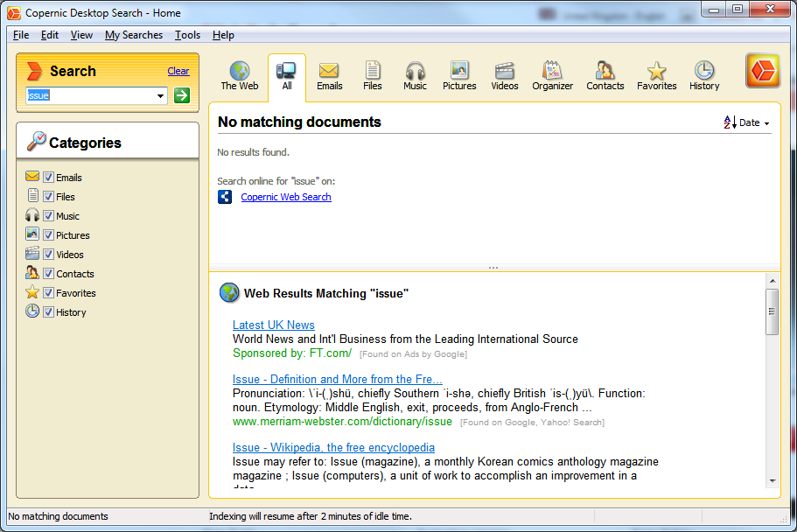The image size is (797, 532).
Task: Click the web results scroll up arrow
Action: (x=773, y=281)
